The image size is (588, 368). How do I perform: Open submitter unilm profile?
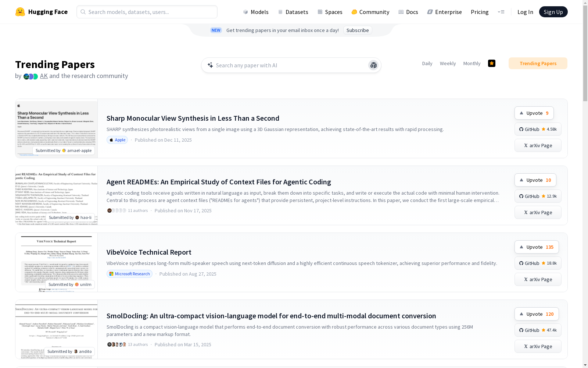[70, 284]
